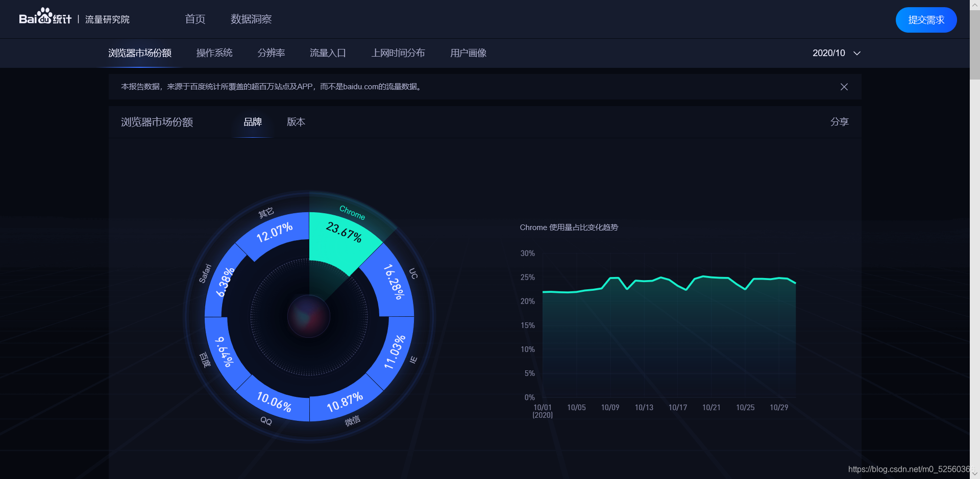Open the 数据洞察 menu item

251,19
